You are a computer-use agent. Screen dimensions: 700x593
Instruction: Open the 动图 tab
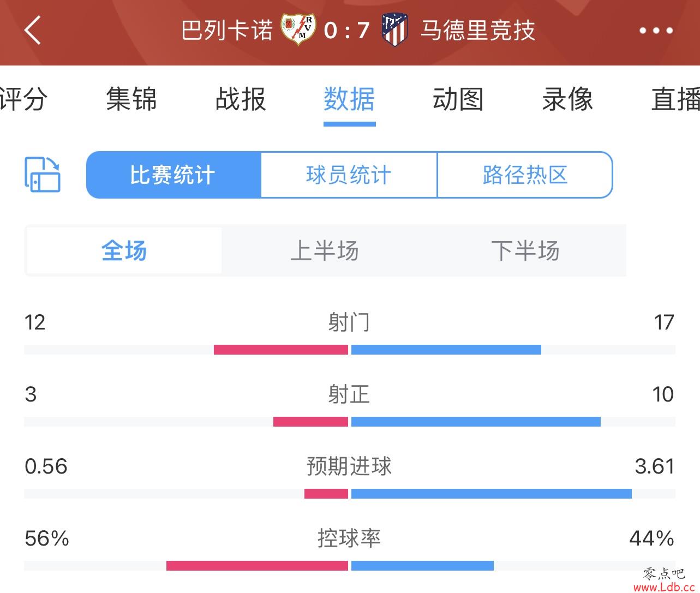click(458, 99)
